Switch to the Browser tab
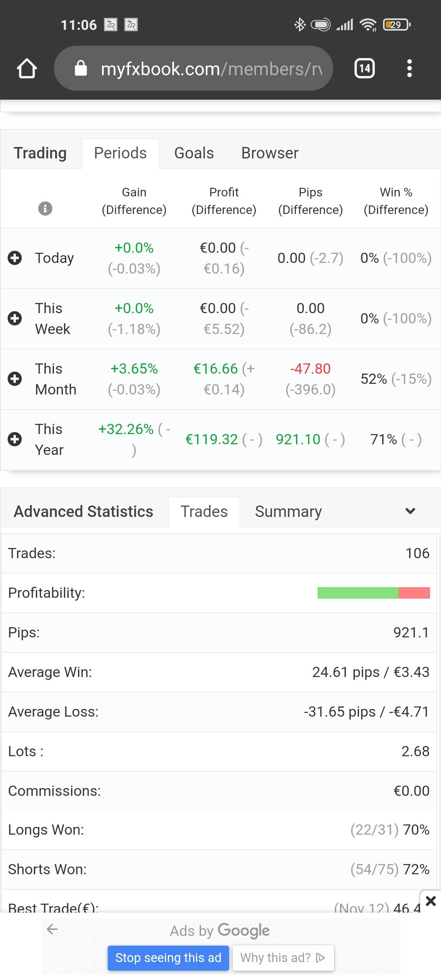Screen dimensions: 441x980 tap(269, 153)
